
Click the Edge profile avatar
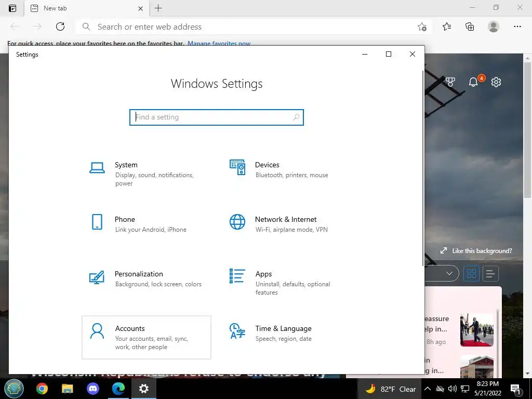(494, 26)
